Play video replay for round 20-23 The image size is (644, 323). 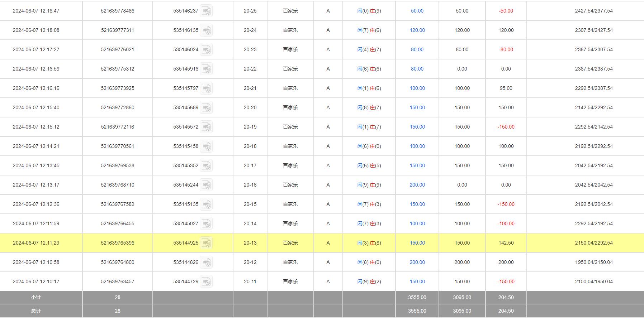[206, 50]
